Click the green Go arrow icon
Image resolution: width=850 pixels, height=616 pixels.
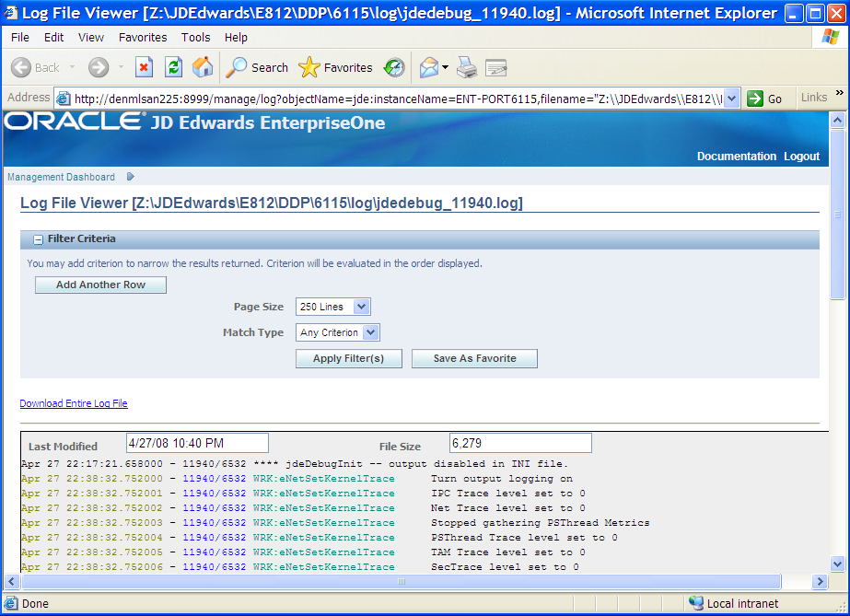pos(754,99)
